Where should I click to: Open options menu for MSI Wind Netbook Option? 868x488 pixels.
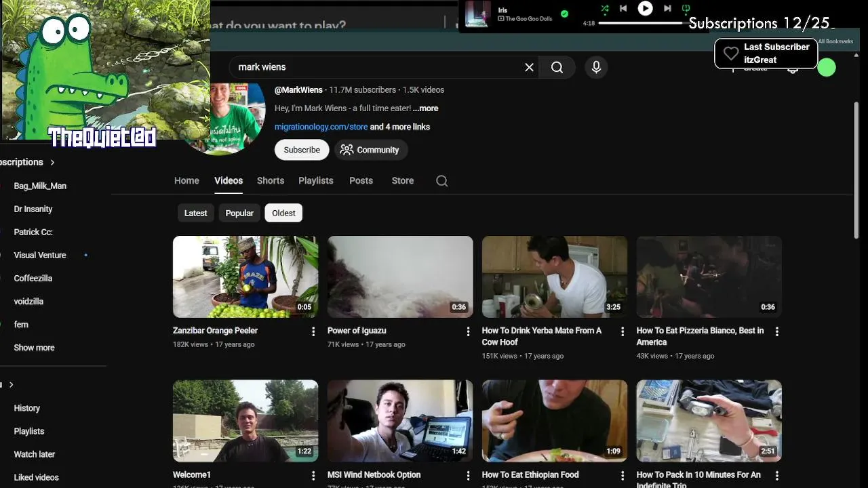[x=468, y=476]
